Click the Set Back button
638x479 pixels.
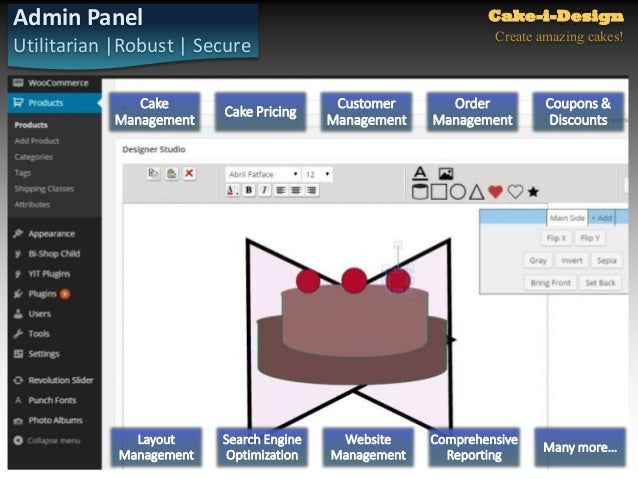[600, 283]
